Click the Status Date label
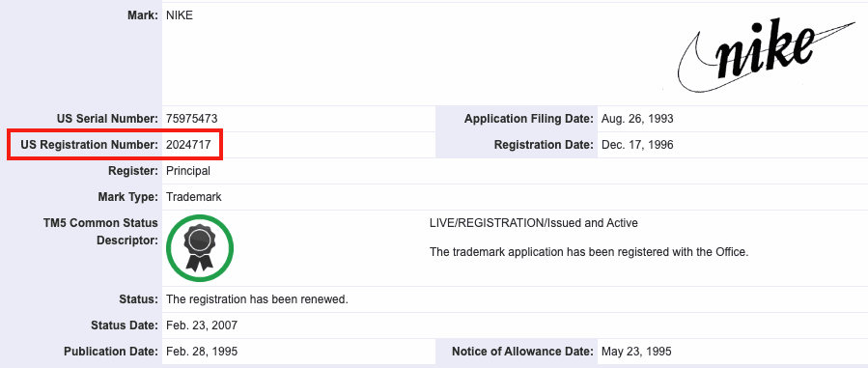 point(124,326)
